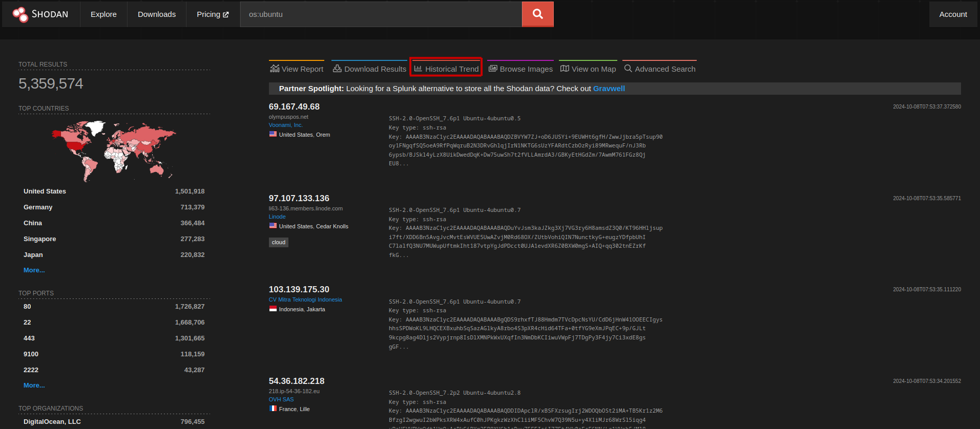Click the Indonesia flag next to Jakarta
The height and width of the screenshot is (429, 980).
[273, 309]
